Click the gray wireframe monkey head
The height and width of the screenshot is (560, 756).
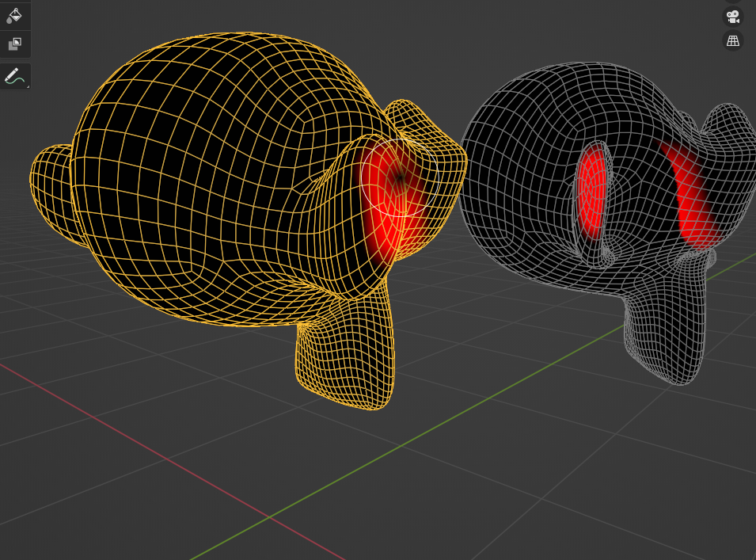point(609,223)
